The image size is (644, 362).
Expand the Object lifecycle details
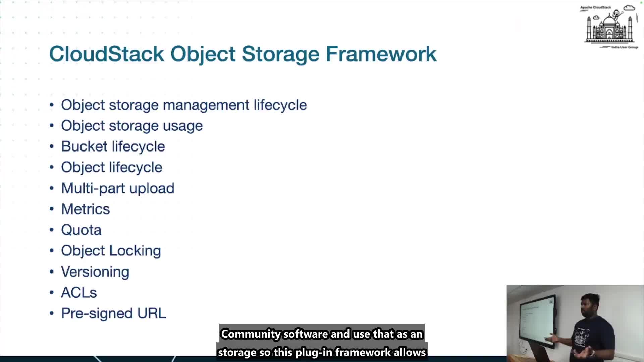111,167
